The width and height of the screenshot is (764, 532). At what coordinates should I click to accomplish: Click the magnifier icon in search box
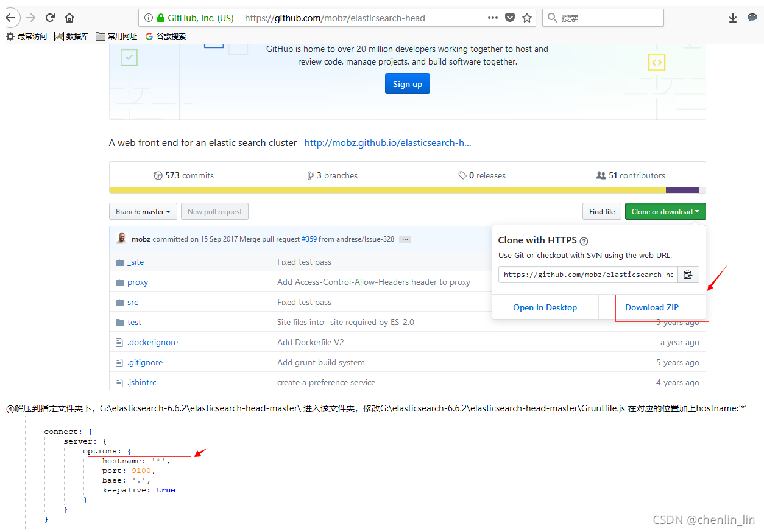coord(553,18)
